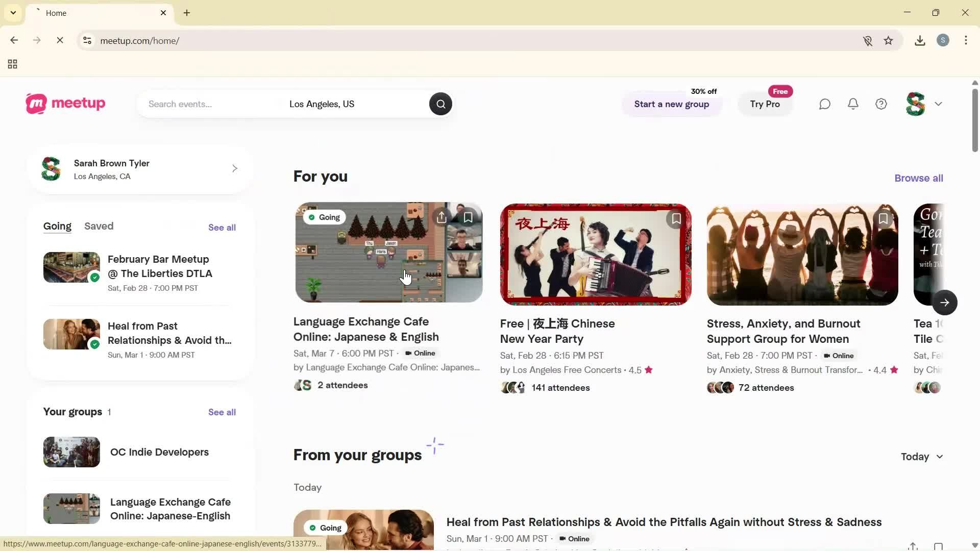Open notifications bell icon
Viewport: 980px width, 551px height.
(853, 104)
